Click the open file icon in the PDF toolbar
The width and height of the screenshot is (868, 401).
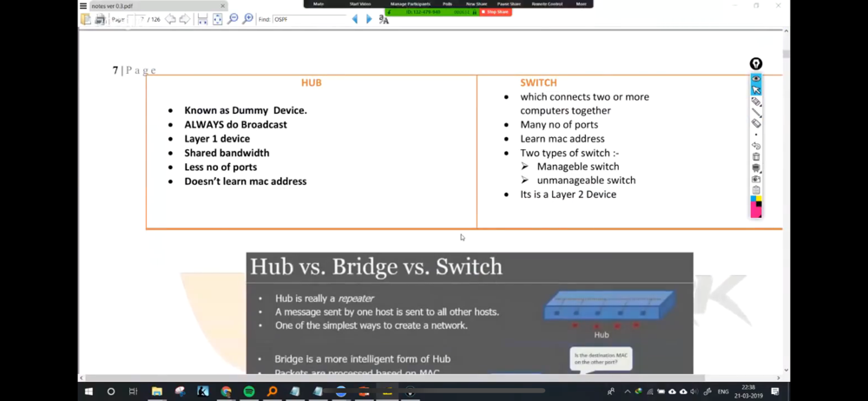(x=86, y=19)
